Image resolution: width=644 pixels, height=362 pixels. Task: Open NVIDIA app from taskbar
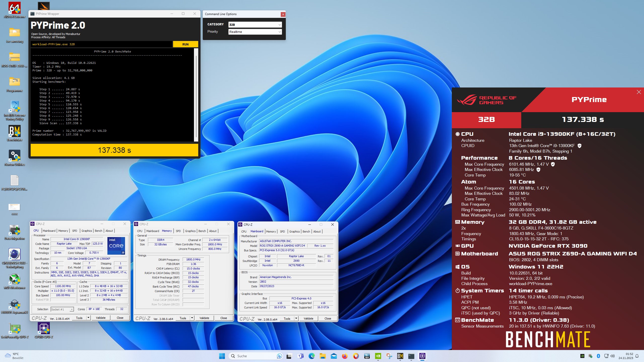pos(378,356)
